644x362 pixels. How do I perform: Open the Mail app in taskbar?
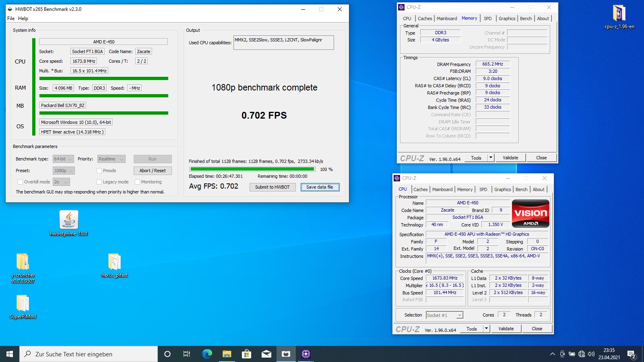[266, 354]
